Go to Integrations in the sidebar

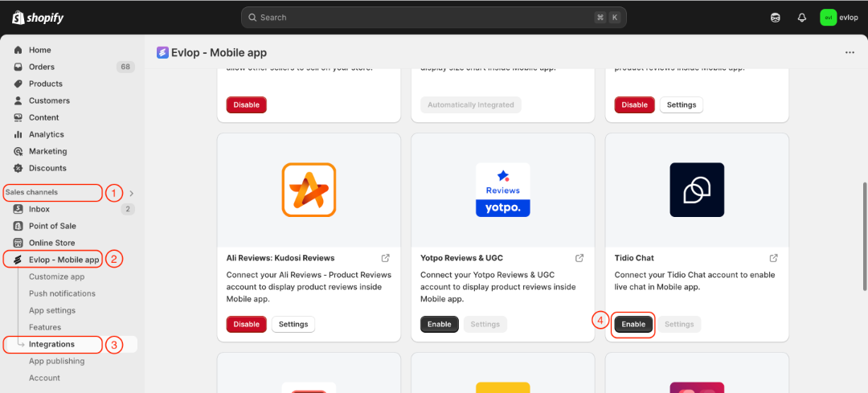tap(51, 344)
